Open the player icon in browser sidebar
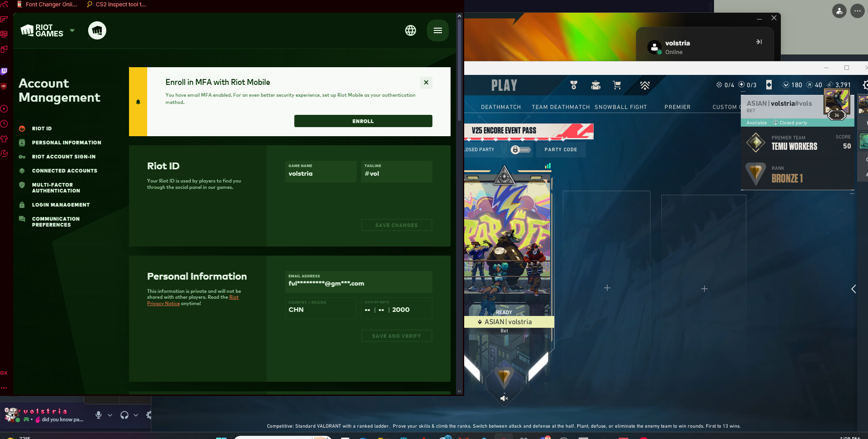 click(x=4, y=109)
